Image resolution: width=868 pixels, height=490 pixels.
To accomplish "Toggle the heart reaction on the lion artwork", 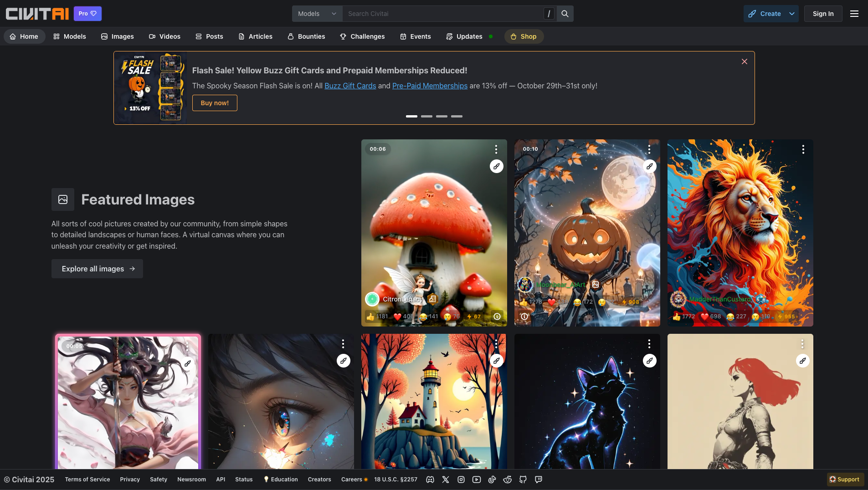I will tap(704, 316).
